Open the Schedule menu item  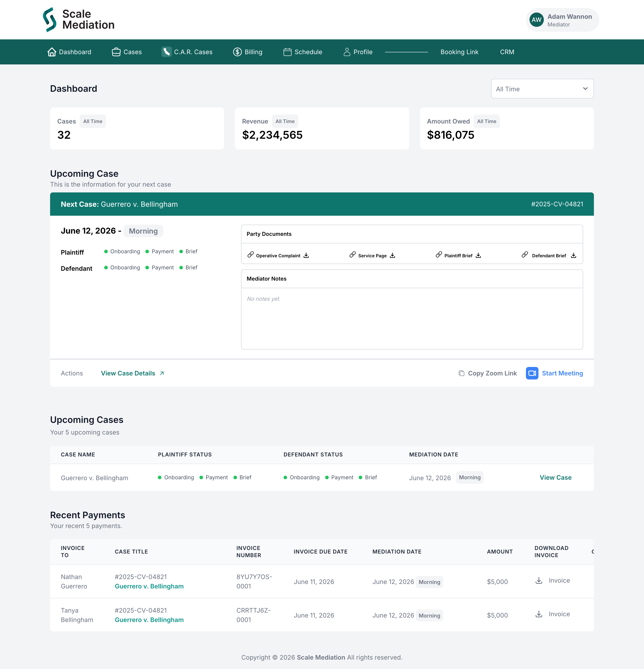pyautogui.click(x=303, y=52)
